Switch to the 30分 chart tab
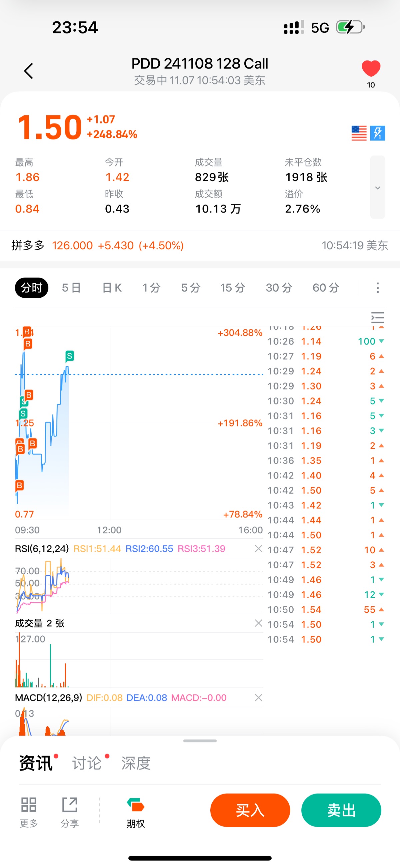Viewport: 400px width, 868px height. pos(279,287)
